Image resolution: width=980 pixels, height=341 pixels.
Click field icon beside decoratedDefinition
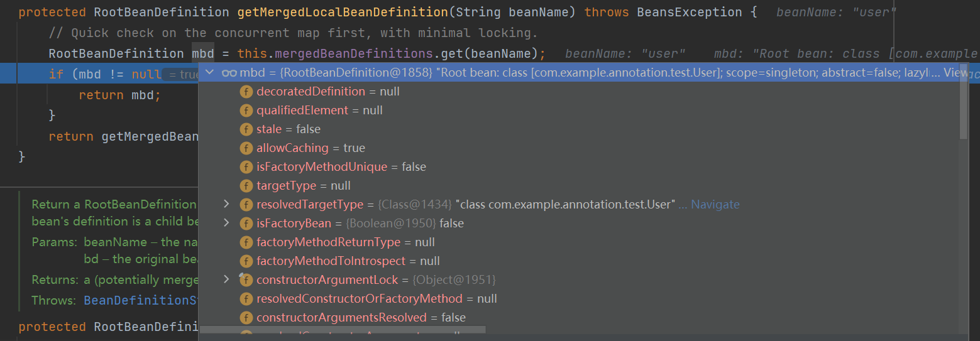246,92
